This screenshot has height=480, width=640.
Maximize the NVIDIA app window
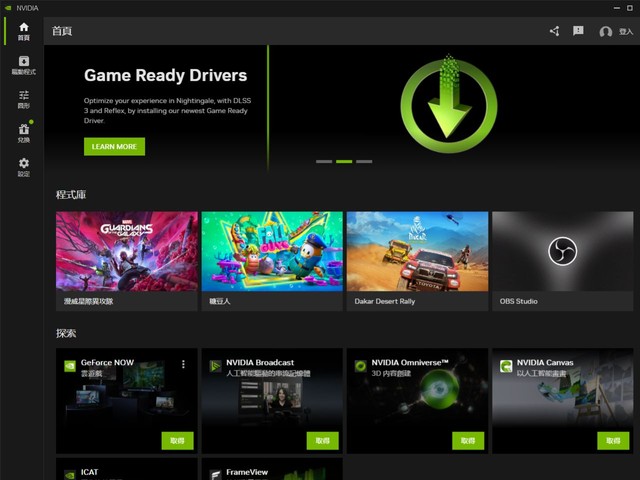[x=629, y=8]
